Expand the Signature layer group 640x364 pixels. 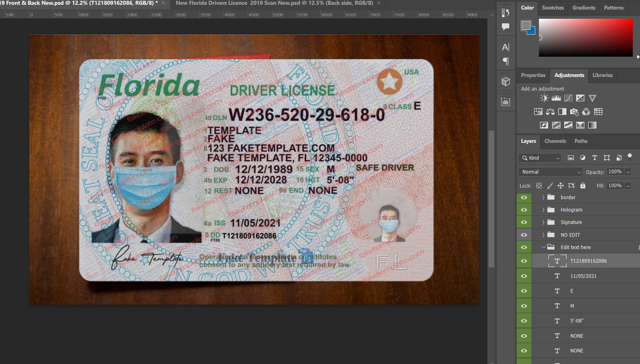click(543, 222)
